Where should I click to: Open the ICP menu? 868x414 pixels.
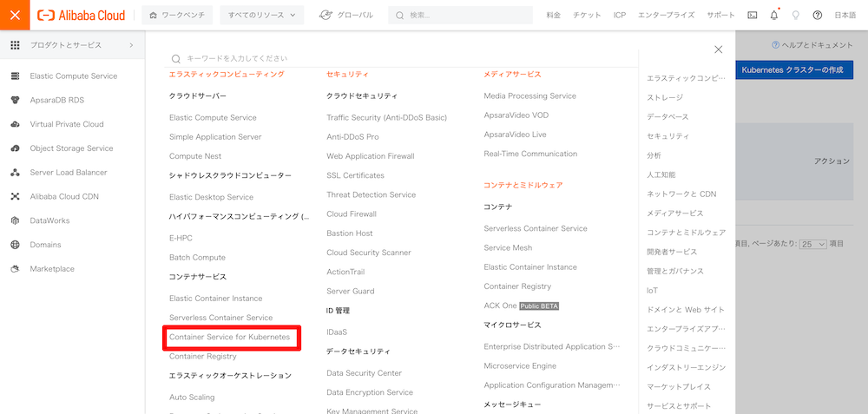620,16
